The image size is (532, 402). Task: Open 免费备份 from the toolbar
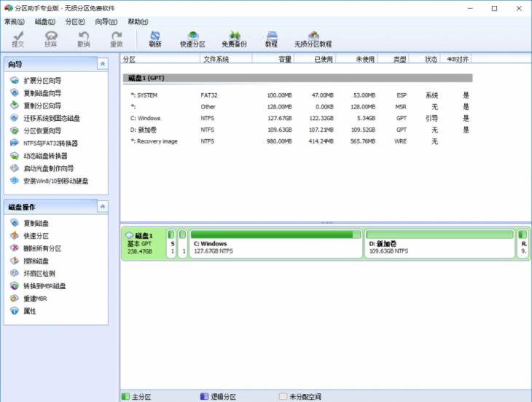(x=234, y=39)
